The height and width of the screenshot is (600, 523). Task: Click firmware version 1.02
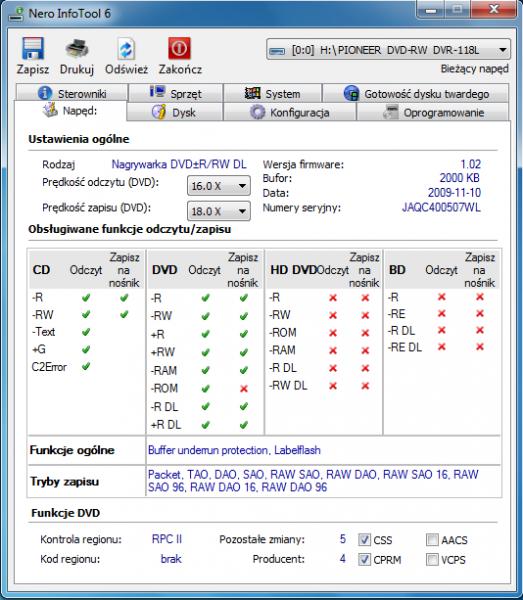pos(471,164)
